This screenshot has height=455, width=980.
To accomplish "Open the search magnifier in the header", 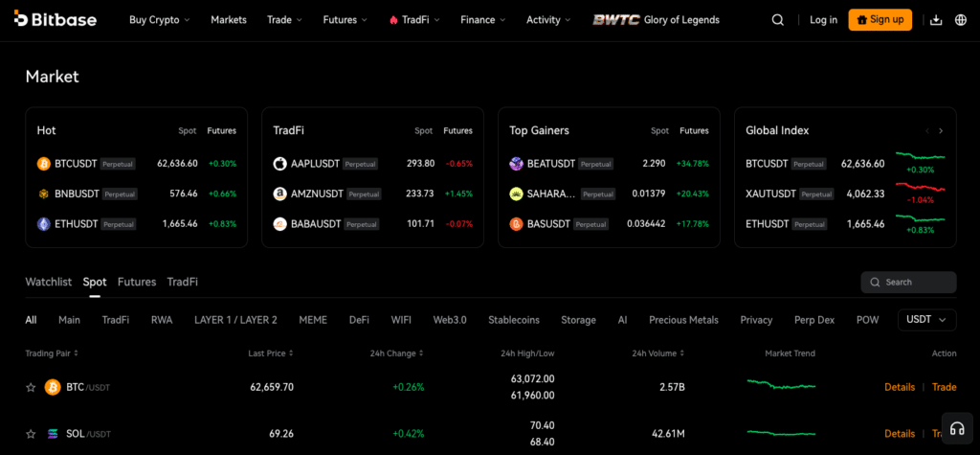I will tap(777, 20).
